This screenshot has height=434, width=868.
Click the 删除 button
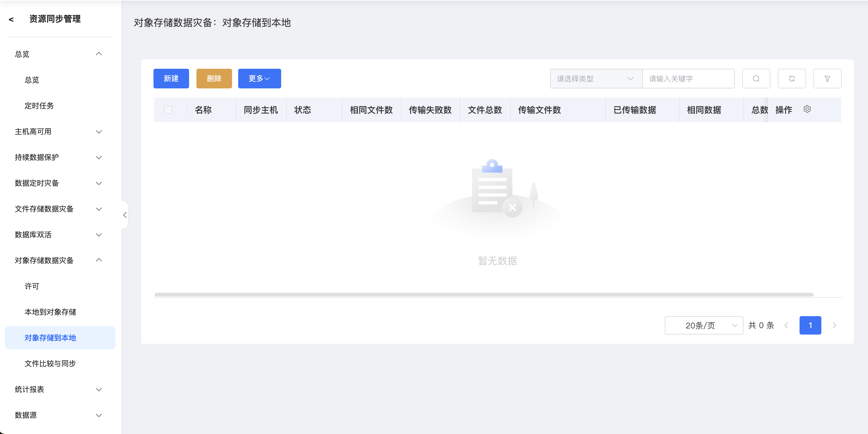(214, 79)
